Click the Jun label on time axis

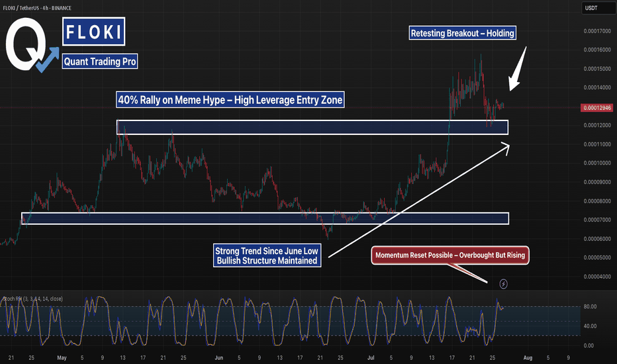[218, 357]
